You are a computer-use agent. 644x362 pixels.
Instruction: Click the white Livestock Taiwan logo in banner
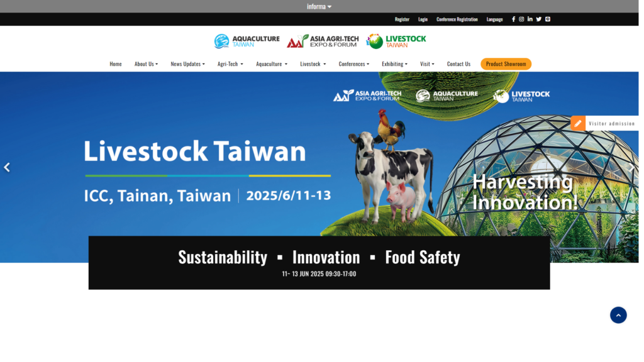[521, 96]
